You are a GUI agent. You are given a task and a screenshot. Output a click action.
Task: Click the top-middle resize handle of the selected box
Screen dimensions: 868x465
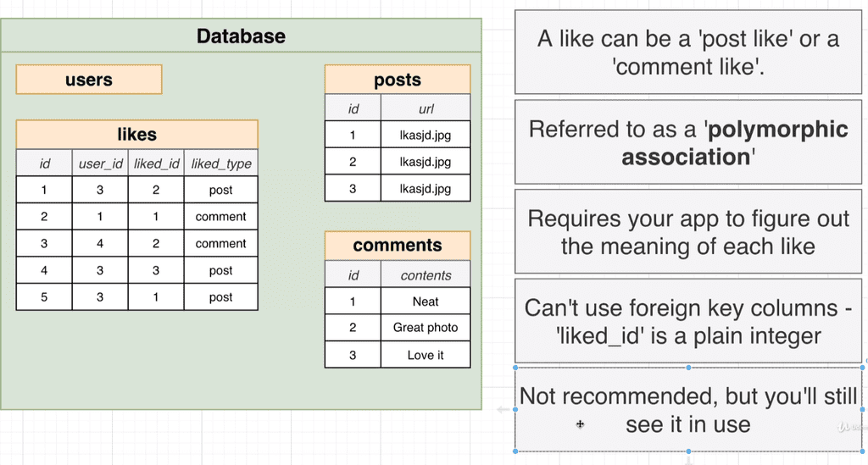tap(688, 368)
